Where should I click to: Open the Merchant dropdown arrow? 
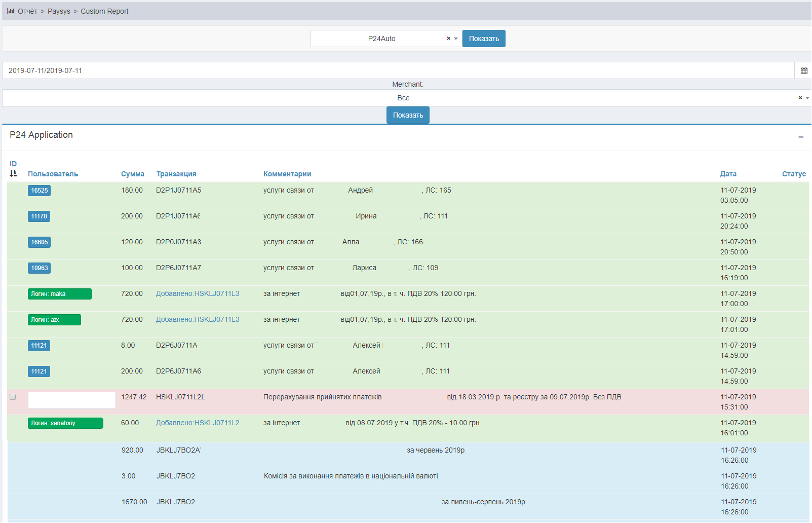pyautogui.click(x=807, y=98)
